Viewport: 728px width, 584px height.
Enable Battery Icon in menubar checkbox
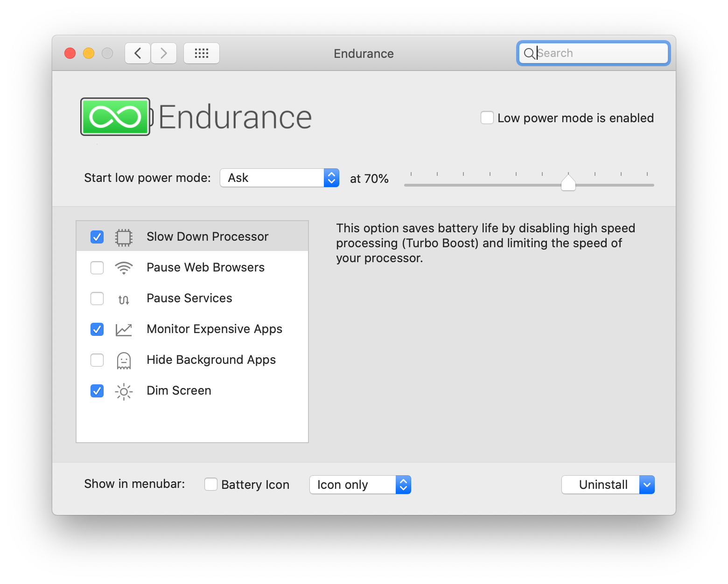tap(211, 484)
